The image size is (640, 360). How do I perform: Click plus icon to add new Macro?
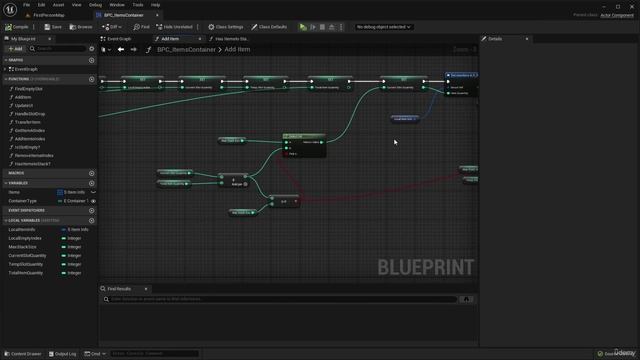tap(91, 173)
